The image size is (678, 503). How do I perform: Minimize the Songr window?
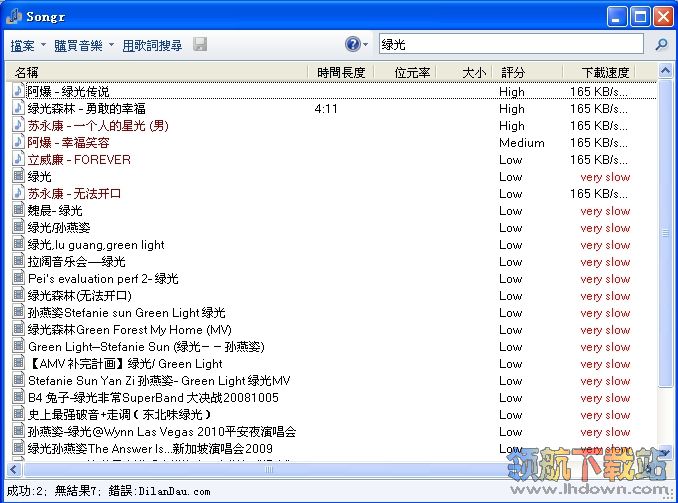(617, 17)
